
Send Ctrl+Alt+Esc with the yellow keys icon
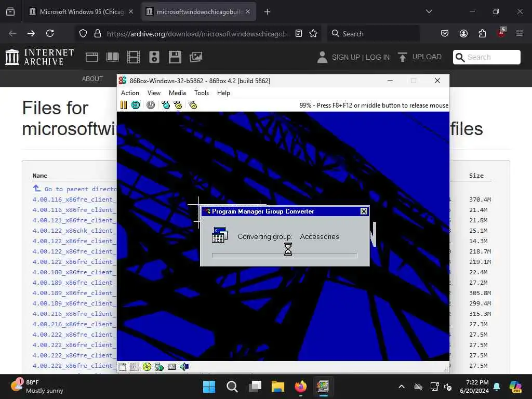178,105
